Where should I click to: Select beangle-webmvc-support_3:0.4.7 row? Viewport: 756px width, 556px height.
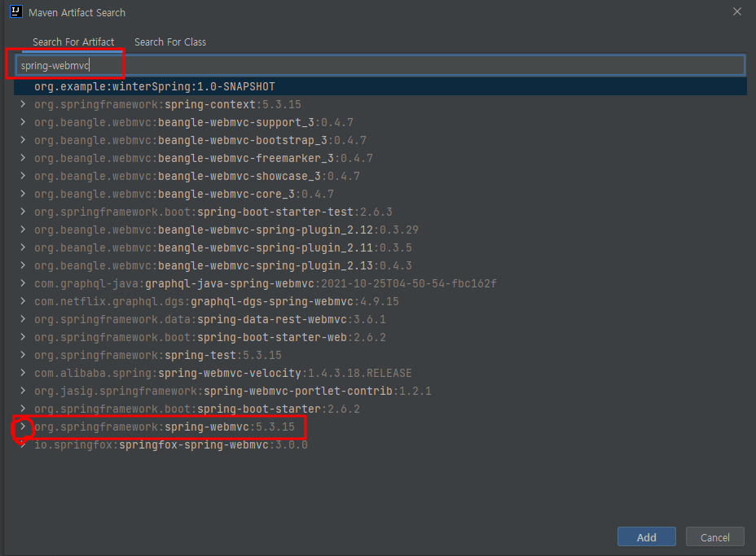[380, 122]
